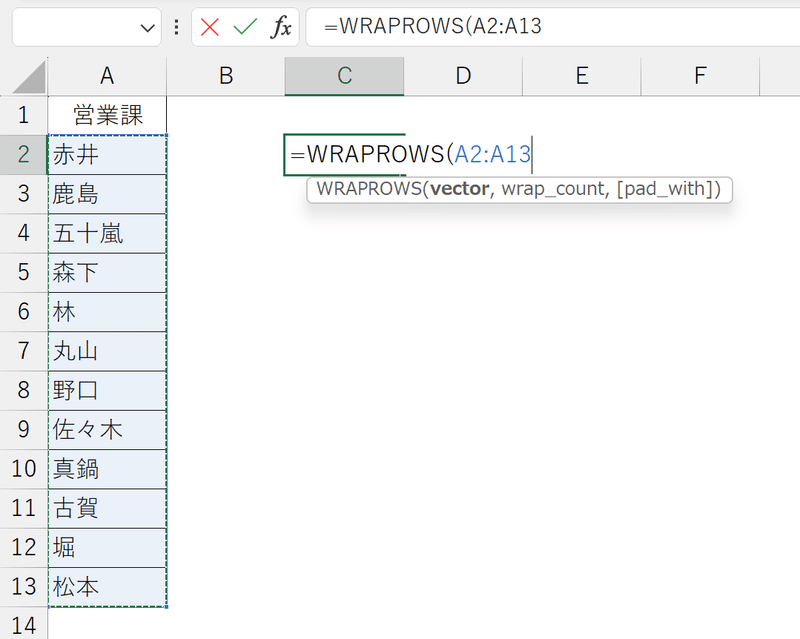Click cell containing 丸山
Screen dimensions: 800x639
(107, 351)
